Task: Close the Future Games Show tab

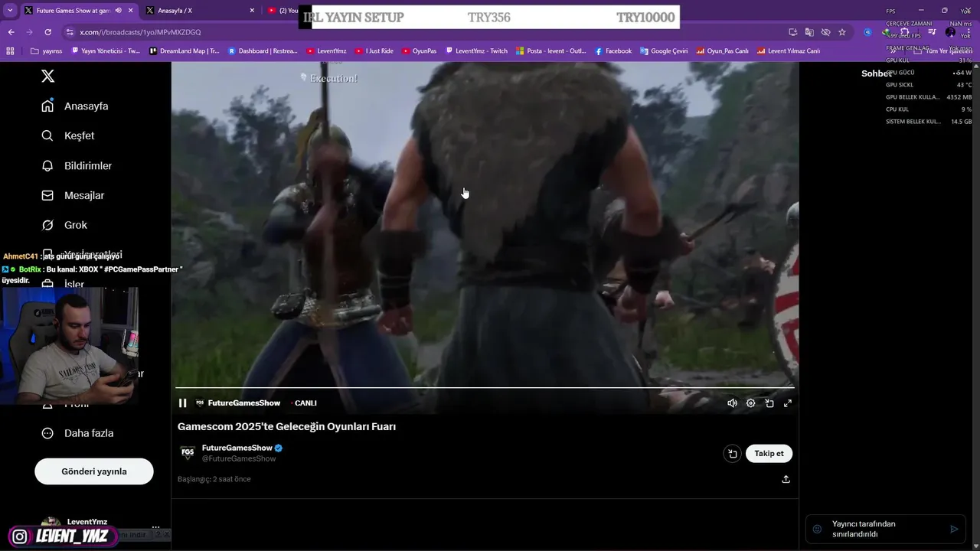Action: [x=130, y=11]
